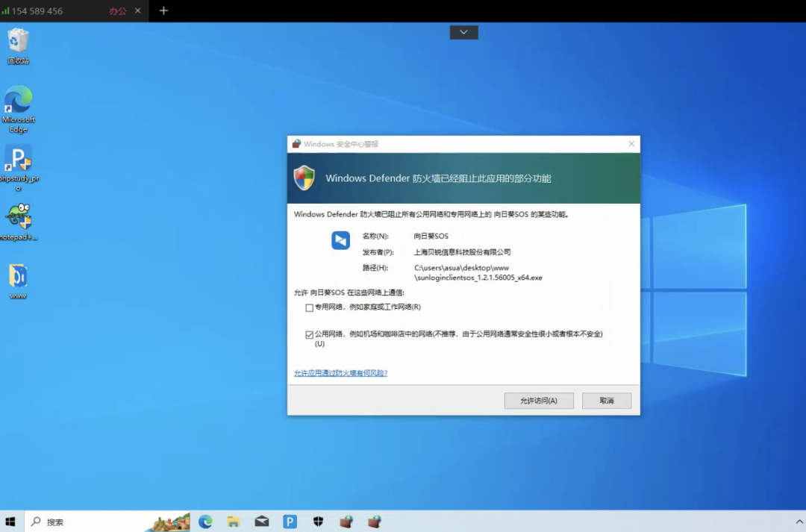Screen dimensions: 806x532
Task: Click the sunloginclientsos exe path text
Action: coord(478,272)
